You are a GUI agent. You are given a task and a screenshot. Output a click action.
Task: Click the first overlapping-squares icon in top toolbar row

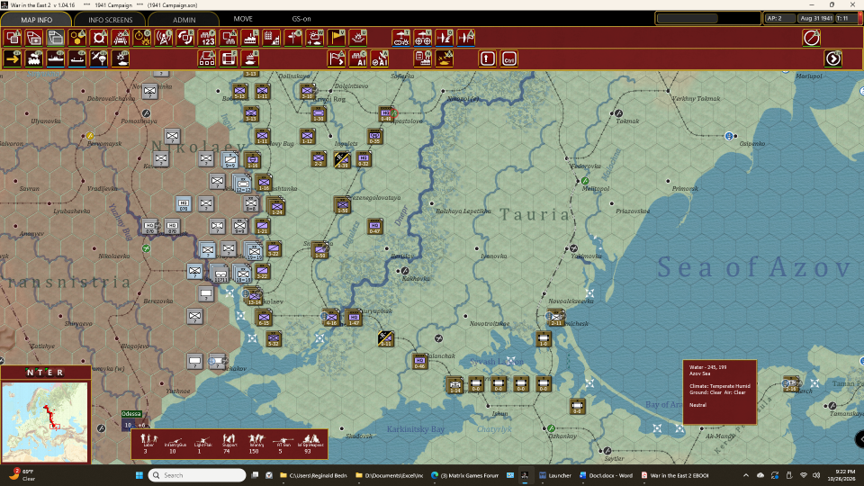[13, 38]
